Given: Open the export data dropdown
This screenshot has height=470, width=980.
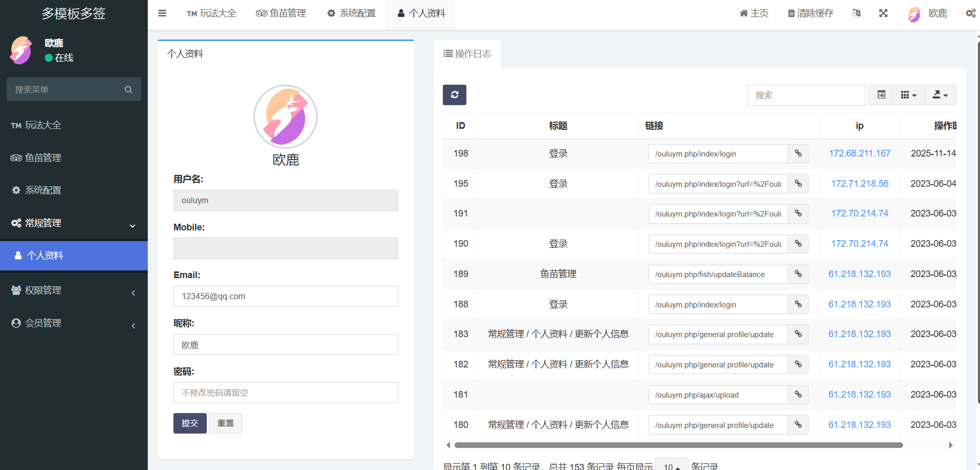Looking at the screenshot, I should [x=940, y=95].
